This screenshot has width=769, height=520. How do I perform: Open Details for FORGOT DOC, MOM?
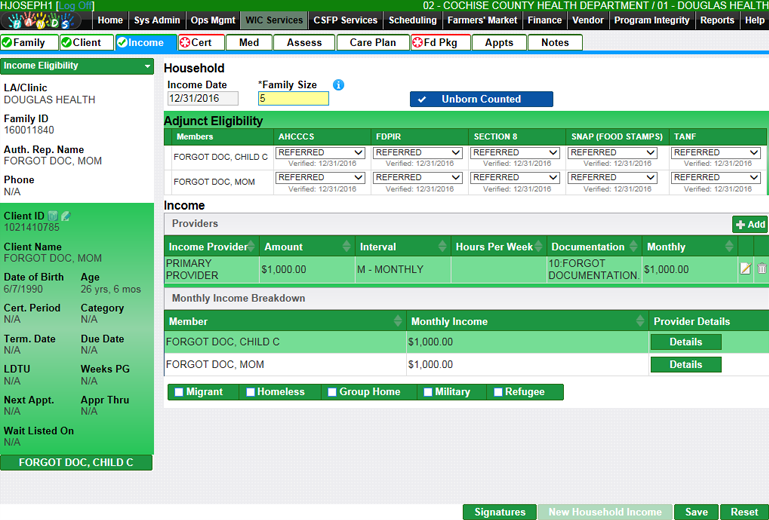[x=685, y=365]
